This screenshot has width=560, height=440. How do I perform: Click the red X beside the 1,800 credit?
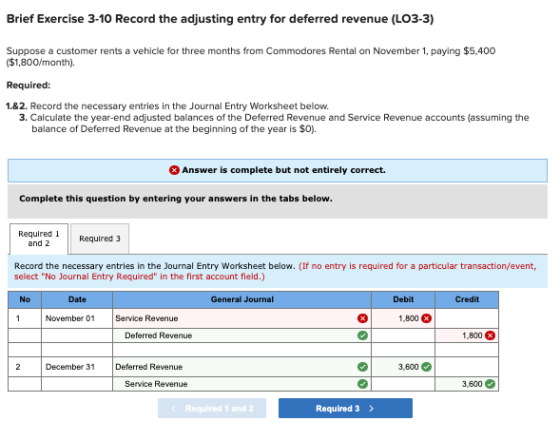point(490,335)
